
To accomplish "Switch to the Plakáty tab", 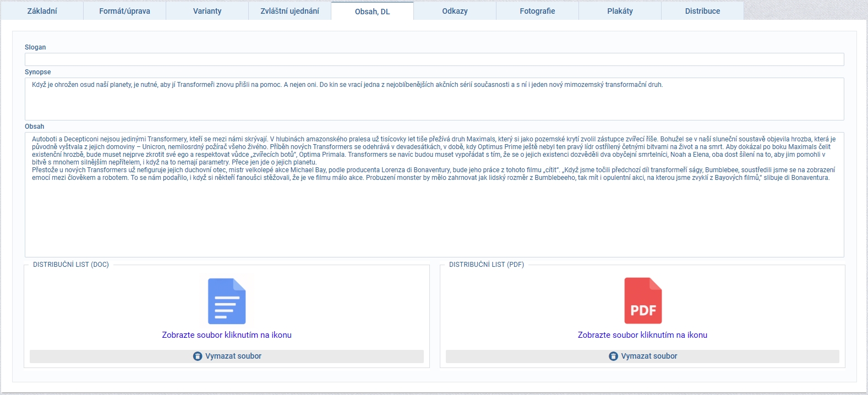I will tap(620, 11).
